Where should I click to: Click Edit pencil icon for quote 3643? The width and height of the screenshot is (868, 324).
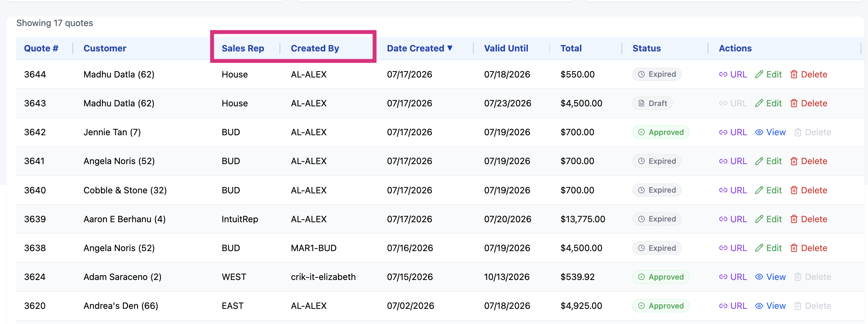759,103
